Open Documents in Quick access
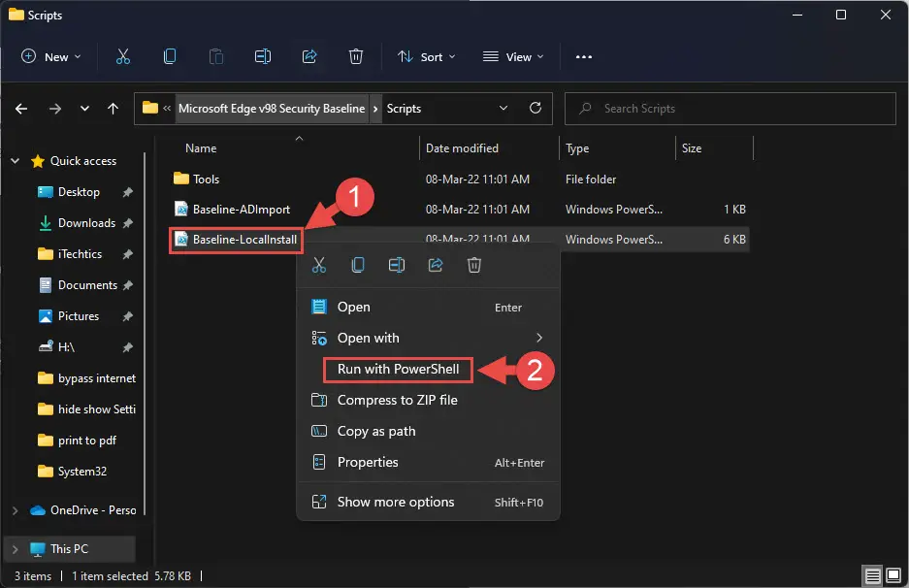Screen dimensions: 909x588 [87, 285]
